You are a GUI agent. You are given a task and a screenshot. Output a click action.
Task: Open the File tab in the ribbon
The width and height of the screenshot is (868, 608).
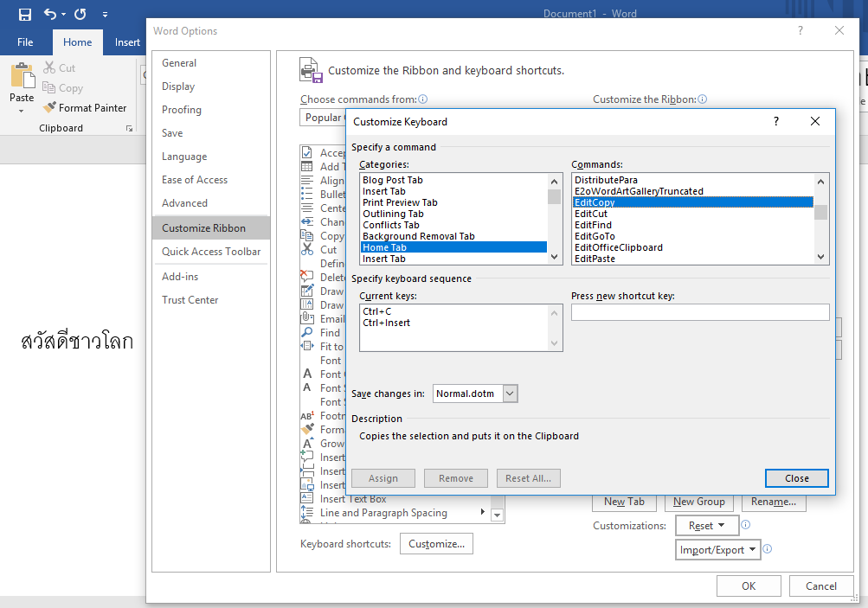click(25, 42)
